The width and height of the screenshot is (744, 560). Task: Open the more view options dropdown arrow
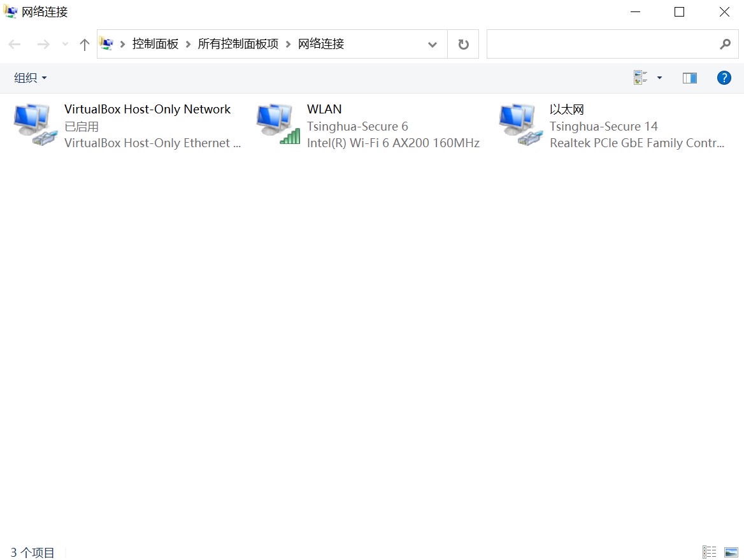[659, 78]
